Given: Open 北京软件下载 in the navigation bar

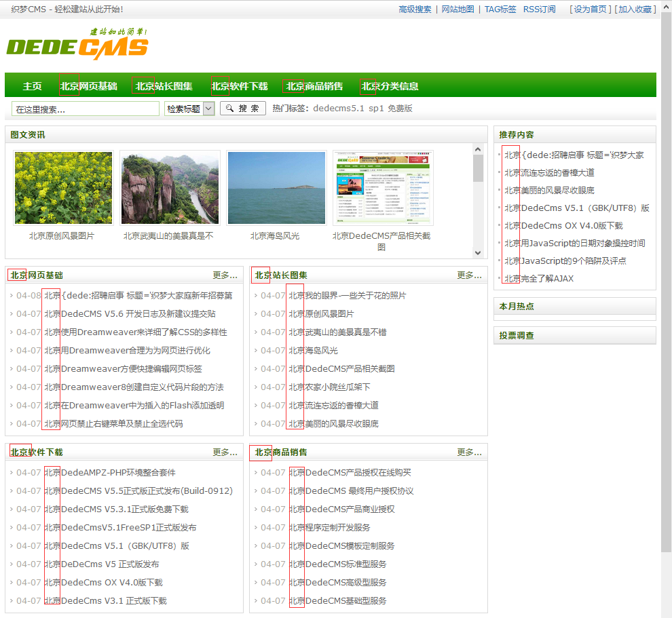Looking at the screenshot, I should [x=239, y=86].
